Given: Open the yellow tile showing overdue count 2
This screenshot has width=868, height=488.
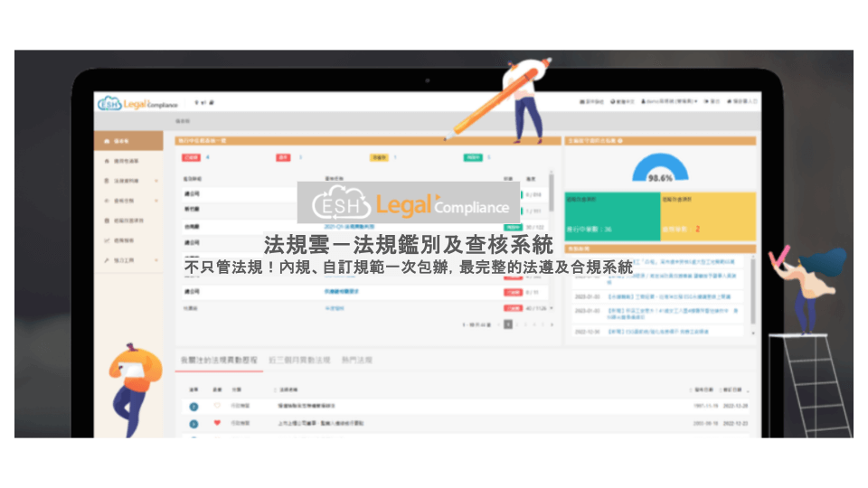Looking at the screenshot, I should tap(708, 216).
